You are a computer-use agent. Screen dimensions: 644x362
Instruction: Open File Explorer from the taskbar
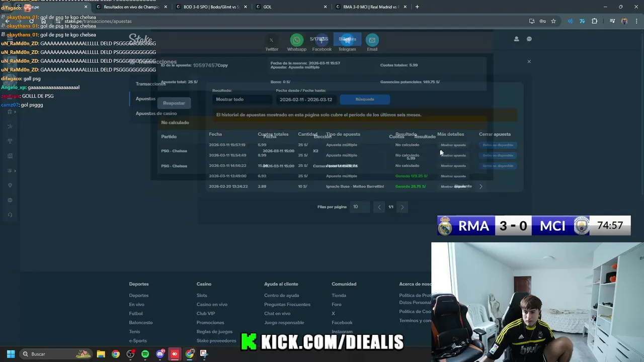pos(101,354)
